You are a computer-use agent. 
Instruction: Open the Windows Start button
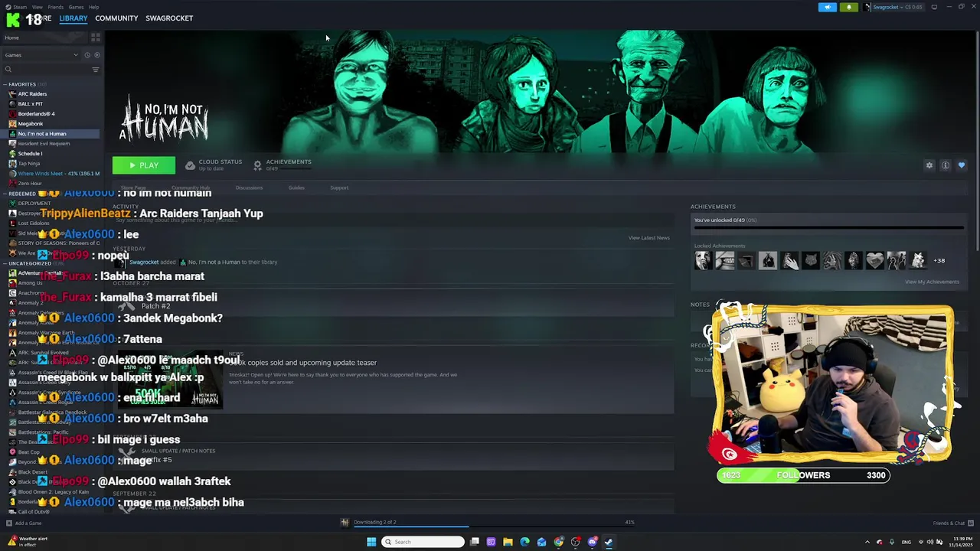point(371,542)
